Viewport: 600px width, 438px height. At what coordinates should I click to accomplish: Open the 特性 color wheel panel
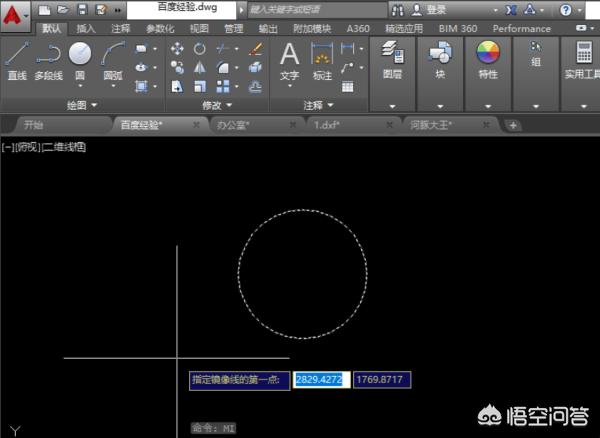pyautogui.click(x=487, y=59)
